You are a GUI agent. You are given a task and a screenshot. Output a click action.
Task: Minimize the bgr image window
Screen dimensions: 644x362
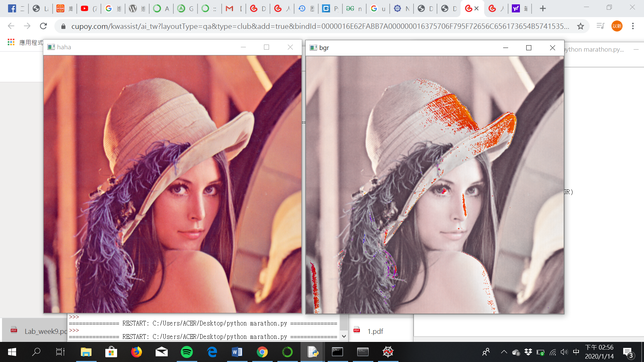[x=505, y=48]
